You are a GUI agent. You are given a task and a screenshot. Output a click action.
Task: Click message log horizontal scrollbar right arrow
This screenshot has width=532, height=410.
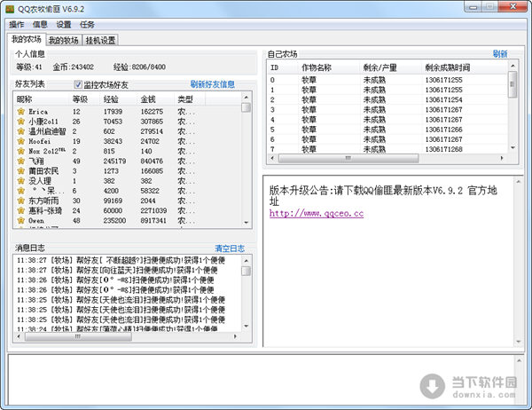tap(236, 336)
